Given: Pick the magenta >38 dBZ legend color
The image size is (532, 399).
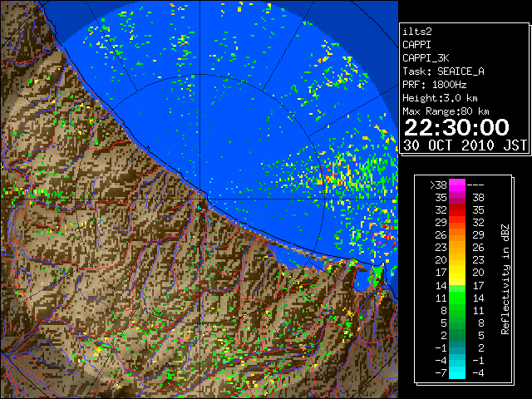Looking at the screenshot, I should 457,185.
